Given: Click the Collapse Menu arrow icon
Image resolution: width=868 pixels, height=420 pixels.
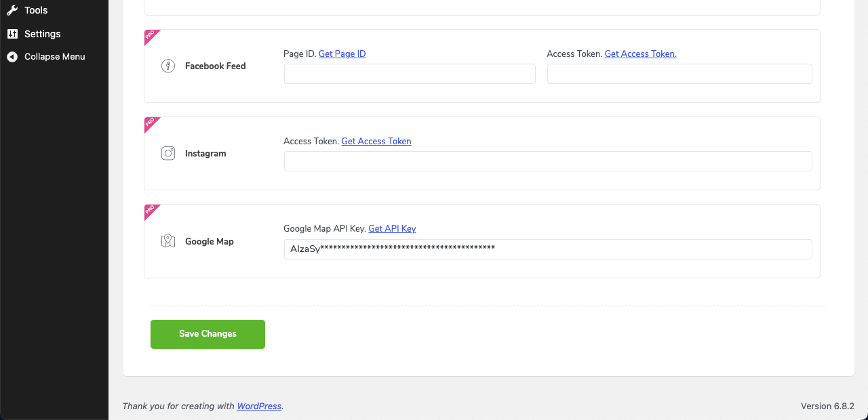Looking at the screenshot, I should pos(12,57).
